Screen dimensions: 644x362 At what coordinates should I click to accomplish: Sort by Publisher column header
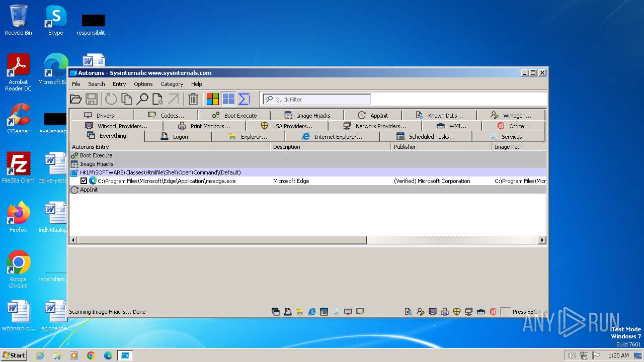441,147
